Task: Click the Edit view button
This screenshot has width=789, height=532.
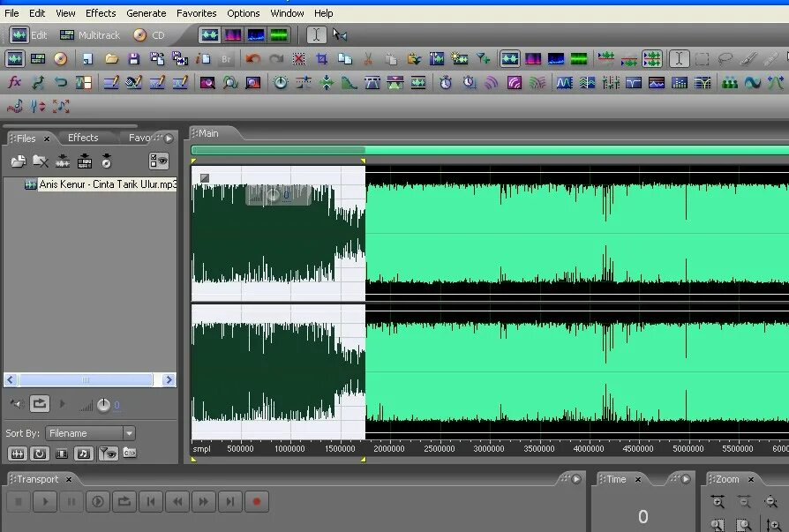Action: tap(28, 35)
